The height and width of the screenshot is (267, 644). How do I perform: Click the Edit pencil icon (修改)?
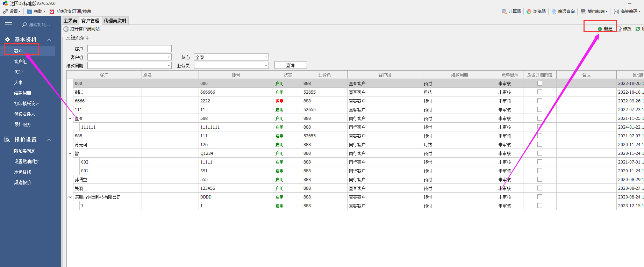(x=620, y=29)
